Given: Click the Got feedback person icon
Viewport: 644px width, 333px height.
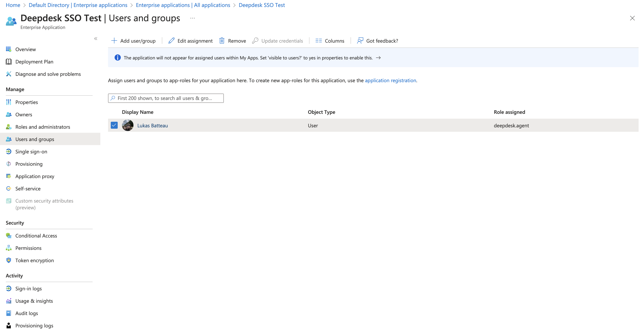Looking at the screenshot, I should (x=360, y=41).
